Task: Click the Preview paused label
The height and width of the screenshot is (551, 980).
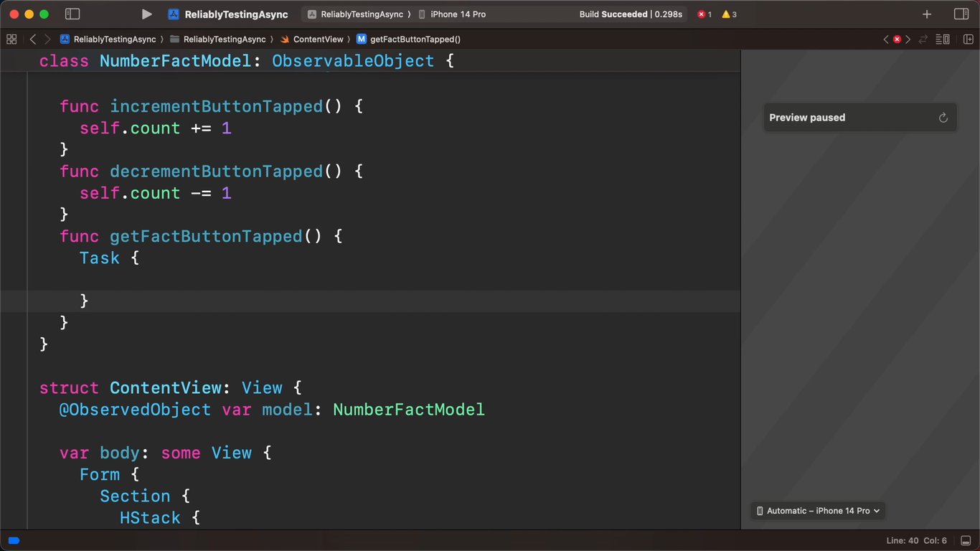Action: (x=807, y=118)
